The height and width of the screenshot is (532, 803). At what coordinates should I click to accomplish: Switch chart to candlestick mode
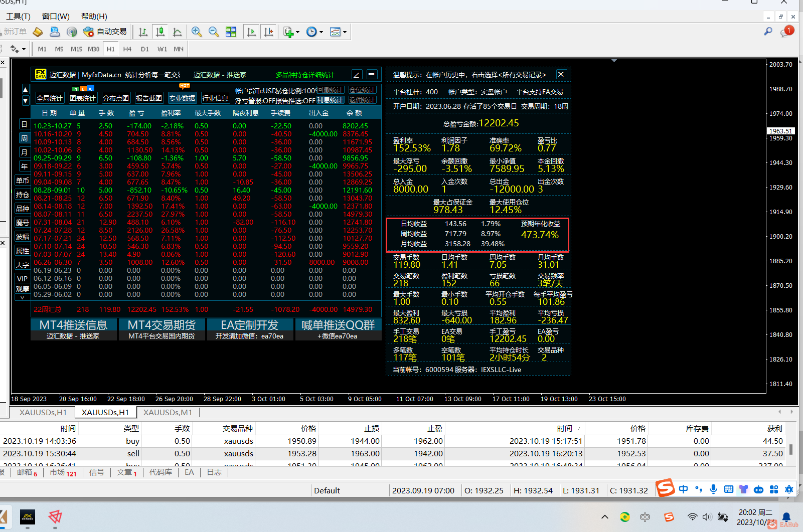tap(160, 32)
